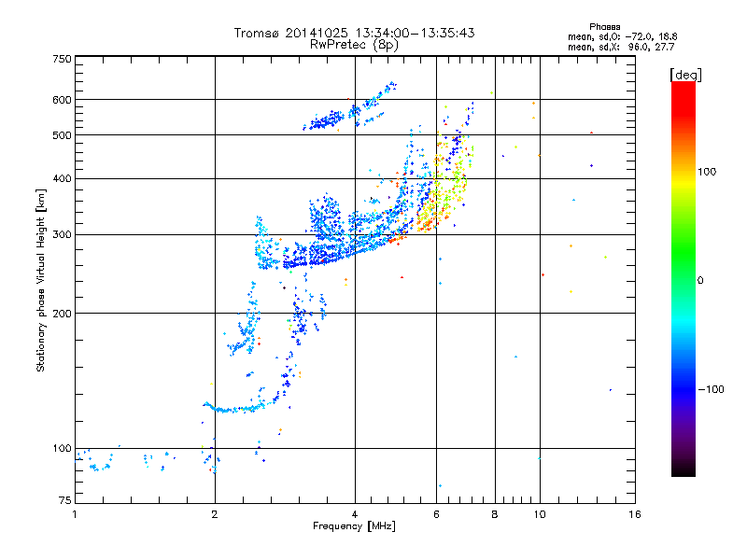The height and width of the screenshot is (560, 747).
Task: Click the y-axis tick label "400"
Action: click(62, 179)
